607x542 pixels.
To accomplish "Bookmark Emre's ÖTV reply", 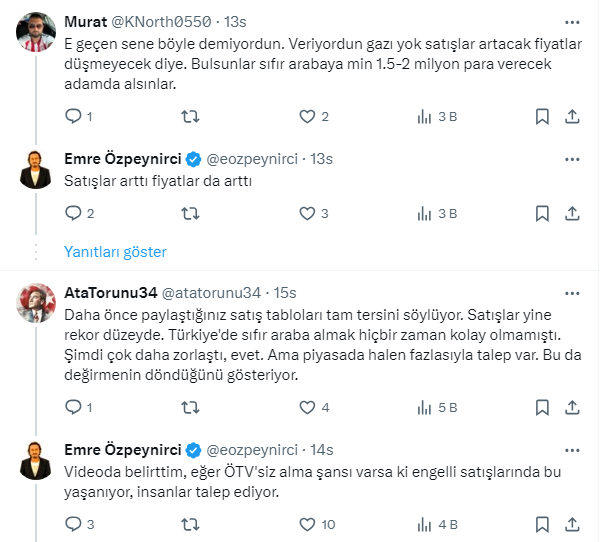I will [x=542, y=523].
